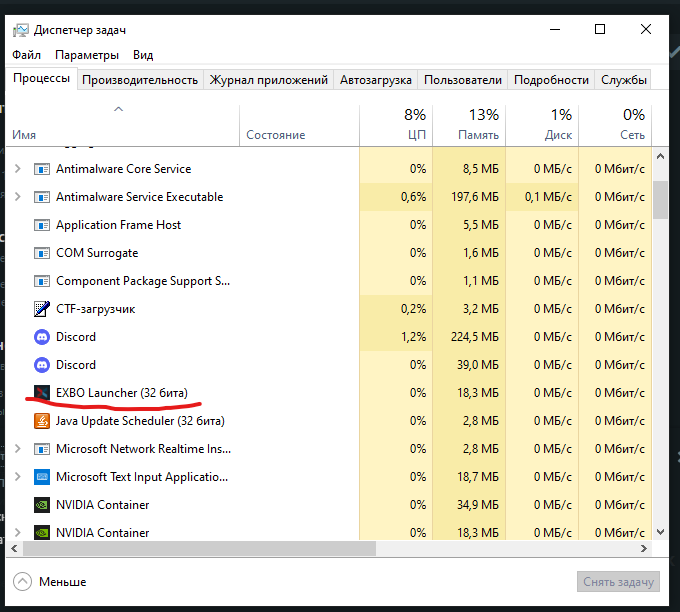
Task: Click the Discord icon using 224,5 МБ
Action: (42, 337)
